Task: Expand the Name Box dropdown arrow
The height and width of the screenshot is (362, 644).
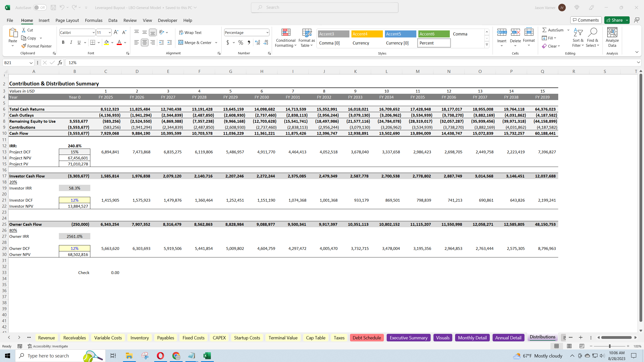Action: pyautogui.click(x=31, y=63)
